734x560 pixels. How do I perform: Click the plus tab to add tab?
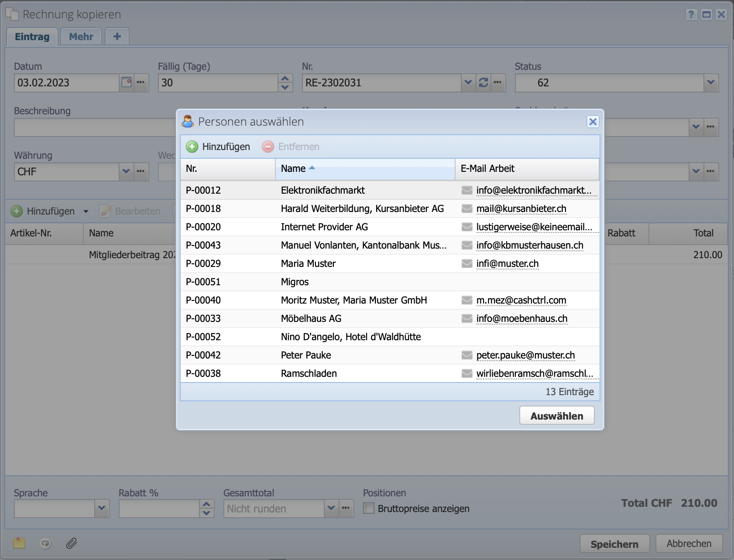pos(117,37)
